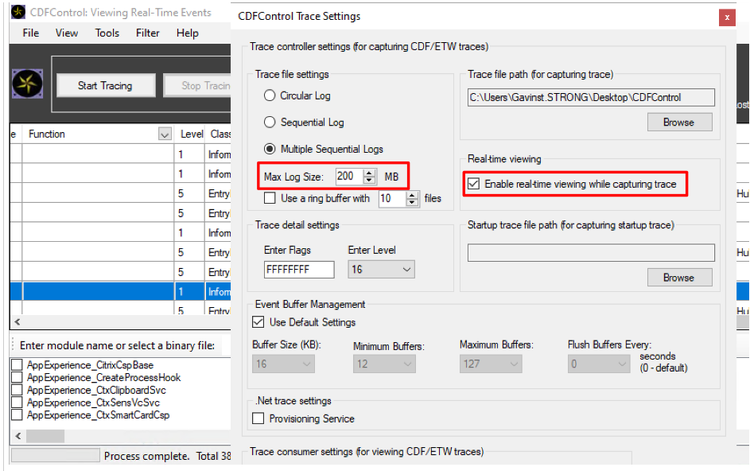Select the Sequential Log radio button
This screenshot has height=471, width=750.
[270, 122]
